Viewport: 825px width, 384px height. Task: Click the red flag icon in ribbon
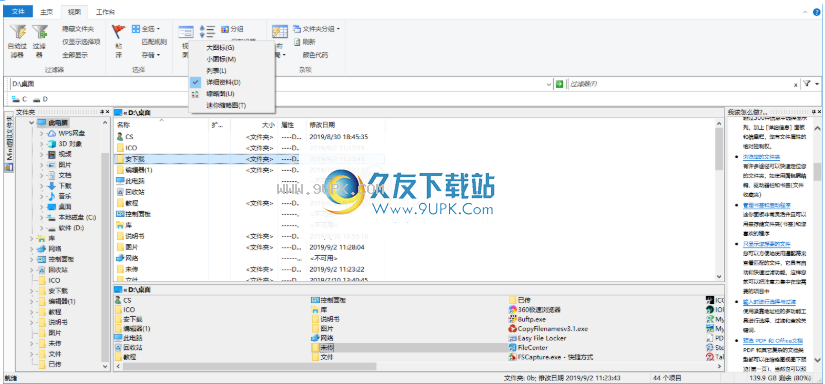coord(119,32)
